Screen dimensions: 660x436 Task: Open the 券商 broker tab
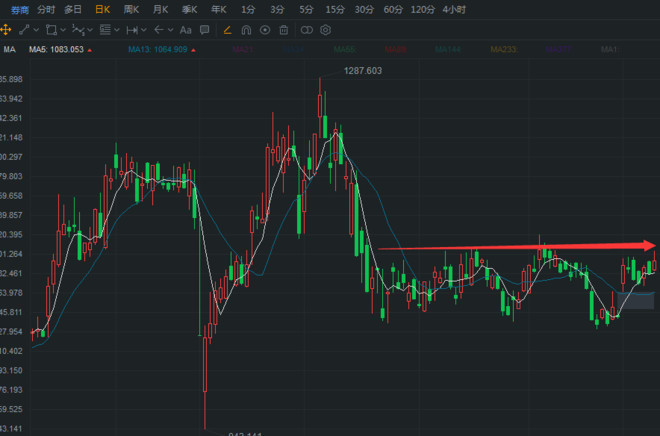(20, 10)
